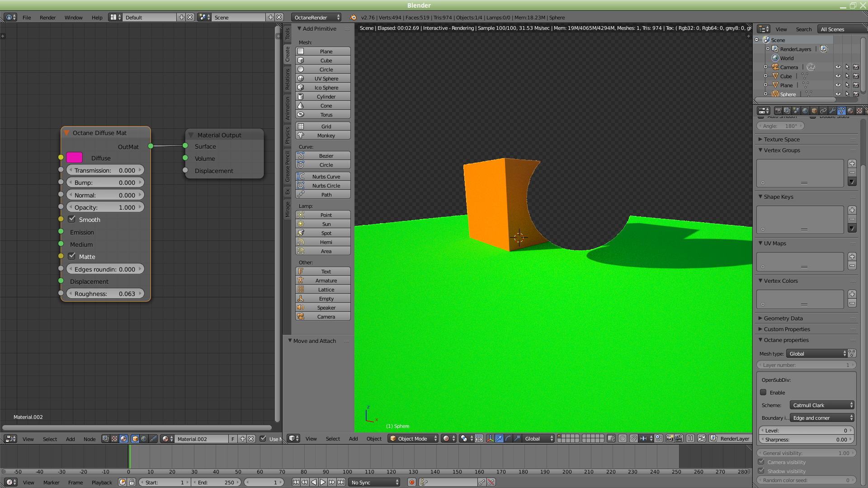This screenshot has height=488, width=868.
Task: Uncheck the Smooth checkbox in node
Action: [x=72, y=219]
